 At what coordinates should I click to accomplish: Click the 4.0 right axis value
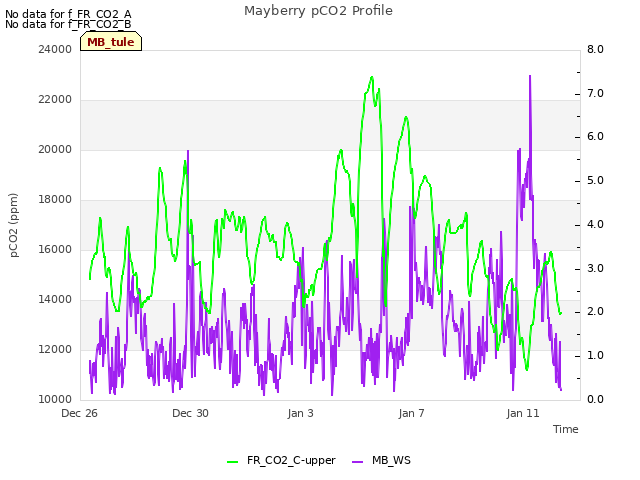point(595,224)
